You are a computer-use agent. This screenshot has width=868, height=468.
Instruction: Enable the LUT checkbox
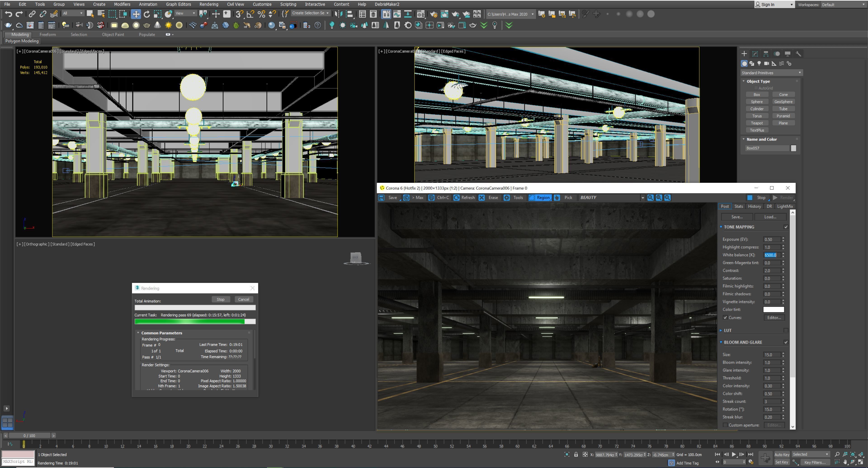point(786,331)
